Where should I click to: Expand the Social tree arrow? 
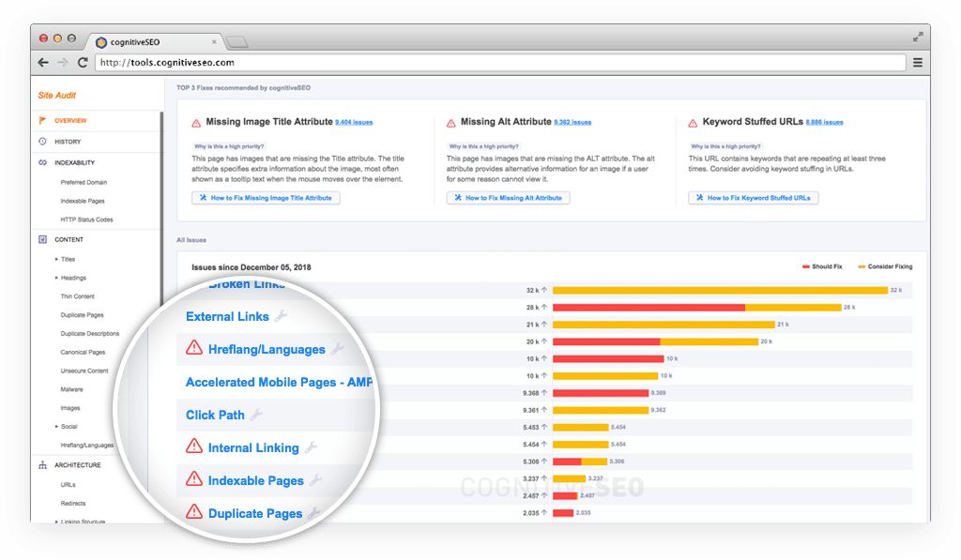point(56,427)
